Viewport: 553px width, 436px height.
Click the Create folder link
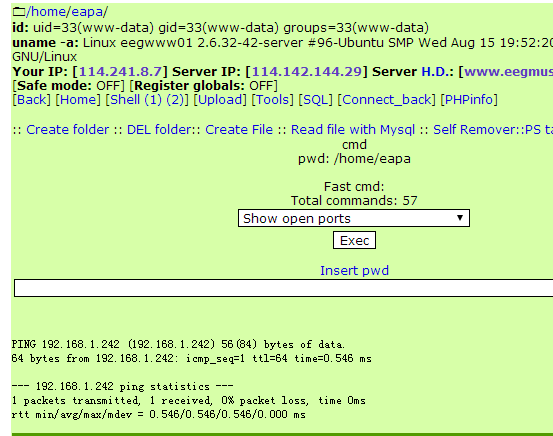tap(67, 130)
